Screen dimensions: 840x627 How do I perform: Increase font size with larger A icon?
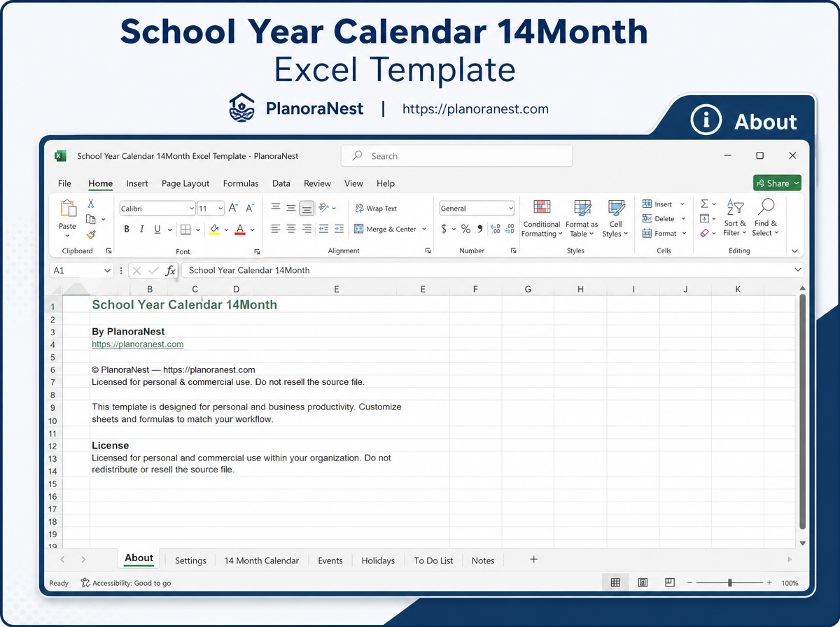[234, 209]
